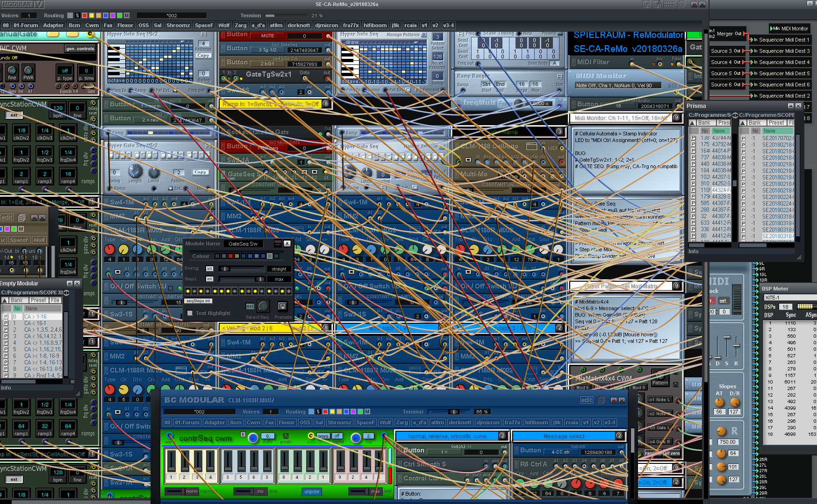Open the 01-Forum tab in main toolbar

26,25
